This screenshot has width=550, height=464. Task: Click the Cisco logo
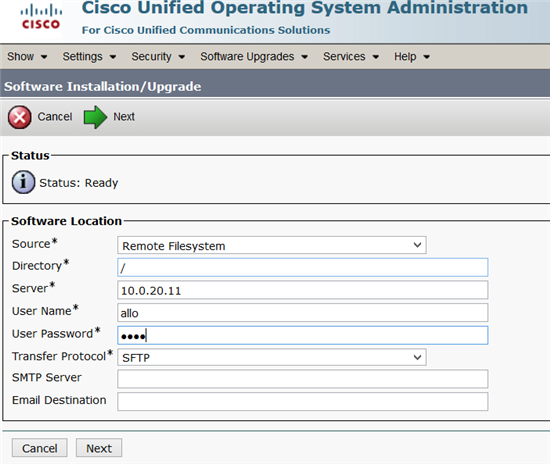pos(41,17)
